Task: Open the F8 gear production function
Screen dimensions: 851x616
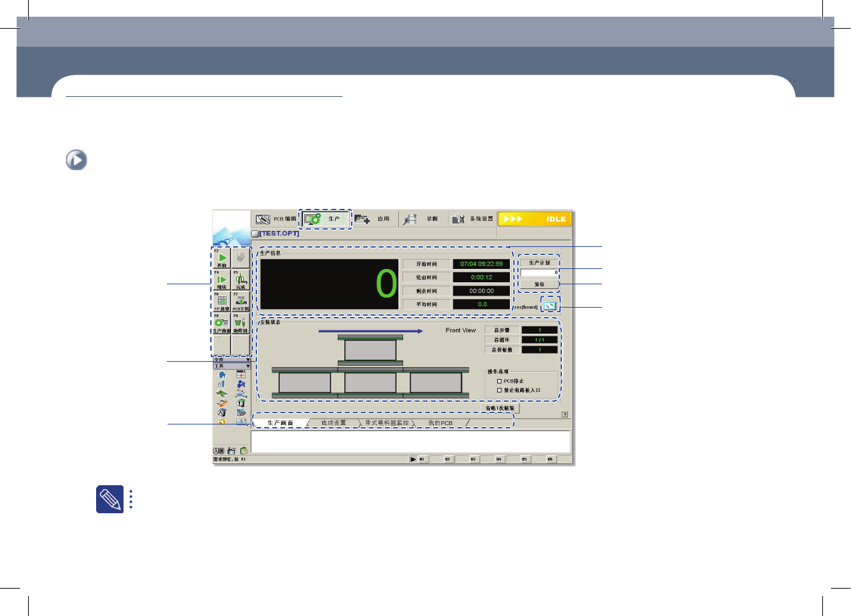Action: tap(222, 322)
